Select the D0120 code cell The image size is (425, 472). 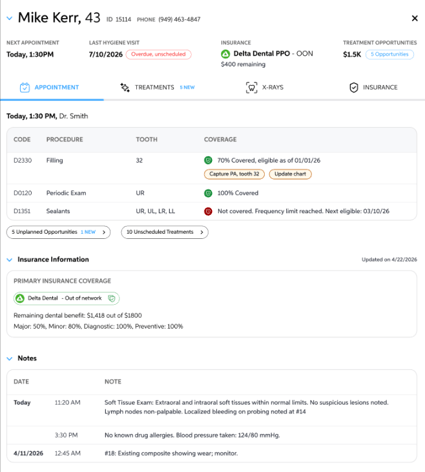pos(23,193)
